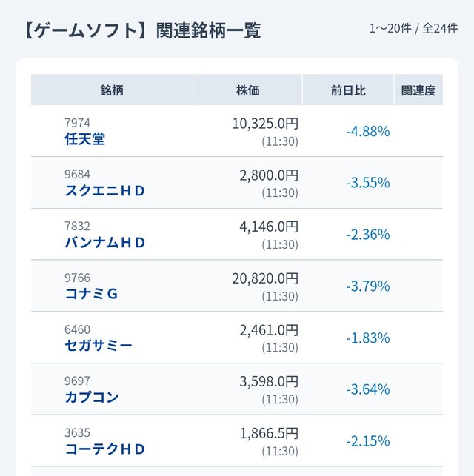Click stock code 9697

point(78,381)
